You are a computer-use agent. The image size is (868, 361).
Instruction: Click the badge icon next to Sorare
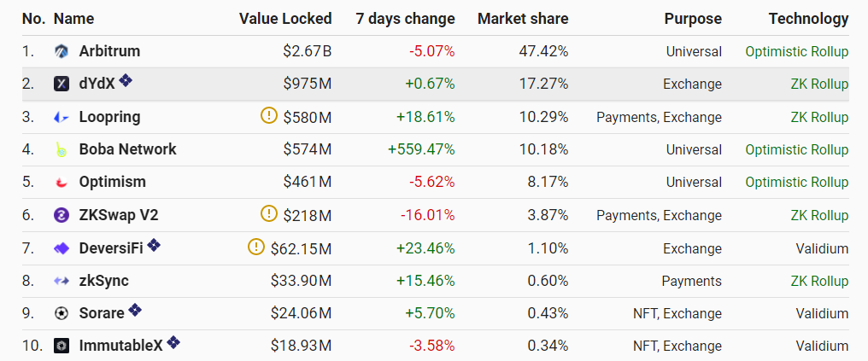(135, 311)
